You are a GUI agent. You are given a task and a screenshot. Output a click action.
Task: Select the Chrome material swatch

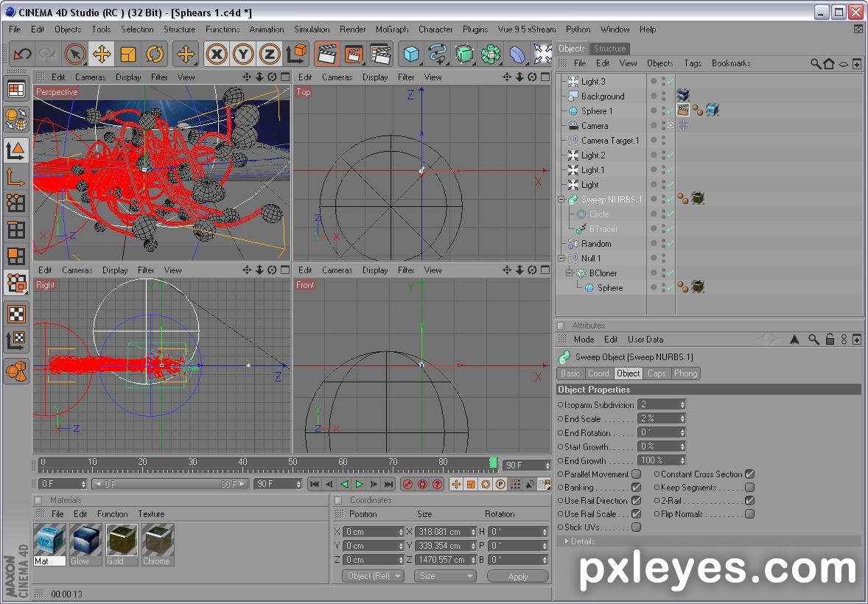[157, 545]
